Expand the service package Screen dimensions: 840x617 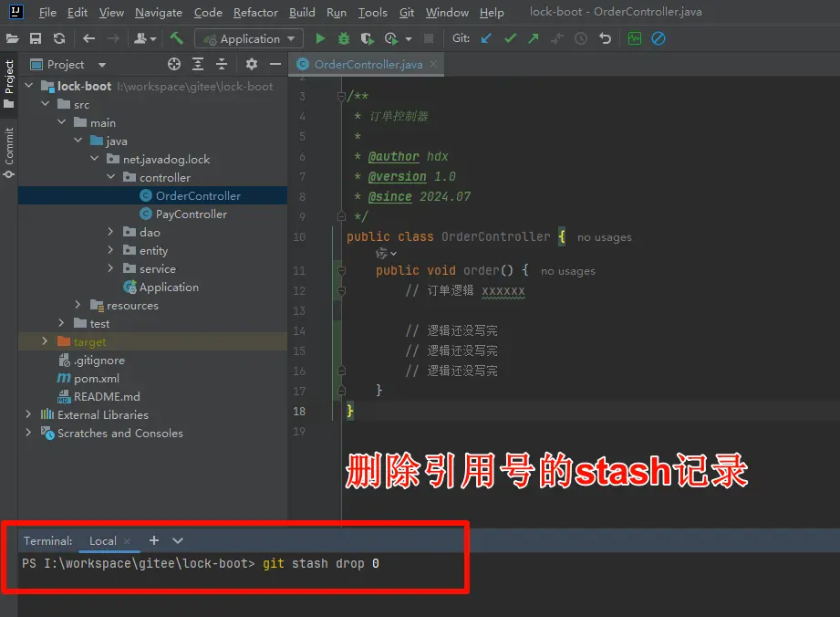[111, 268]
